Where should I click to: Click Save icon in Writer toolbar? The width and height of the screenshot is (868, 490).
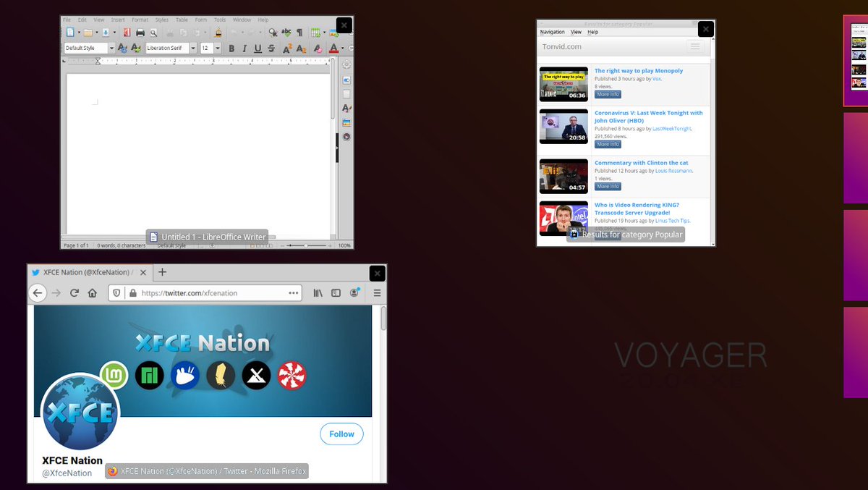tap(106, 33)
